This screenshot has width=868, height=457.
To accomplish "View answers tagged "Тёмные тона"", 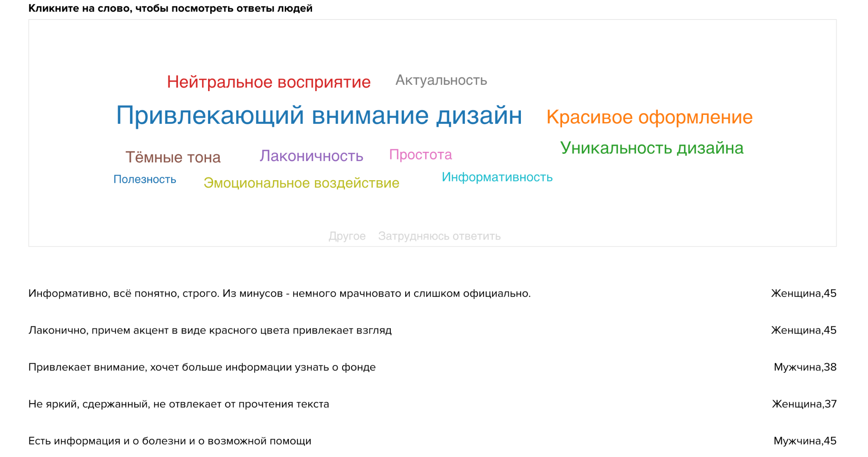I will 173,157.
